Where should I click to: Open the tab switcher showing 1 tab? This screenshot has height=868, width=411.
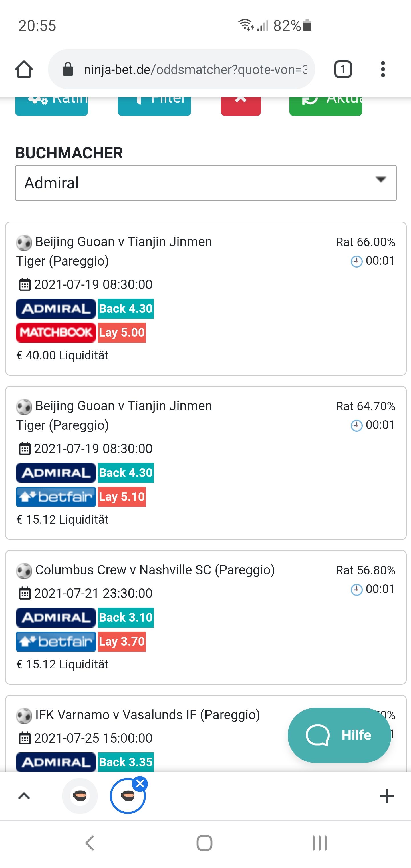point(342,69)
